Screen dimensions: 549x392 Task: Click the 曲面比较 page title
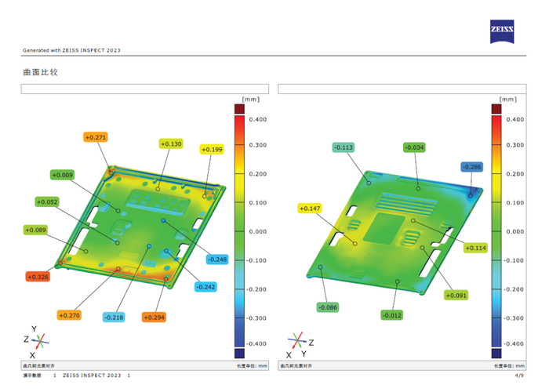click(x=41, y=73)
